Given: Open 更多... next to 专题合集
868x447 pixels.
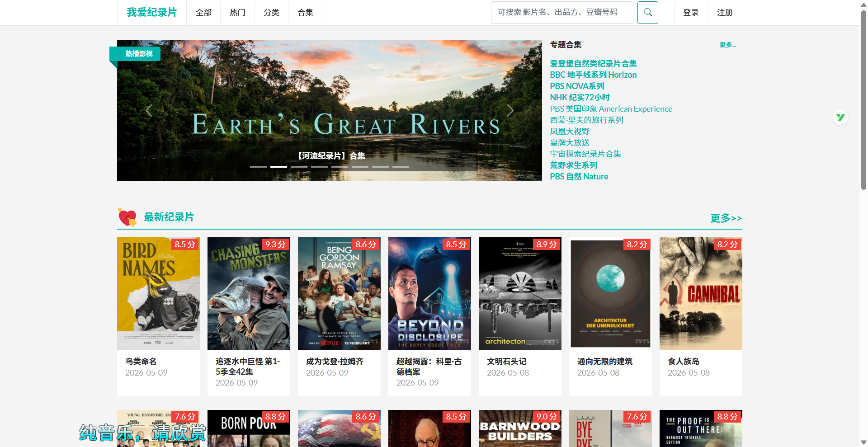Looking at the screenshot, I should [x=728, y=45].
